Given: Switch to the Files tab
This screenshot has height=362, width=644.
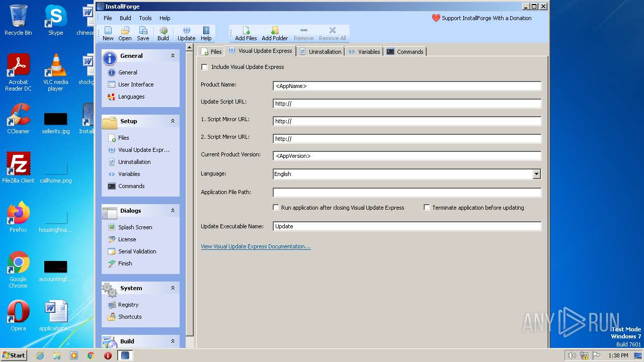Looking at the screenshot, I should [211, 51].
